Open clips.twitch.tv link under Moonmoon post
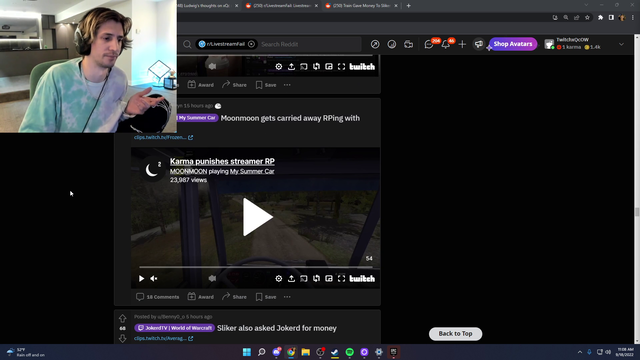640x360 pixels. click(163, 137)
